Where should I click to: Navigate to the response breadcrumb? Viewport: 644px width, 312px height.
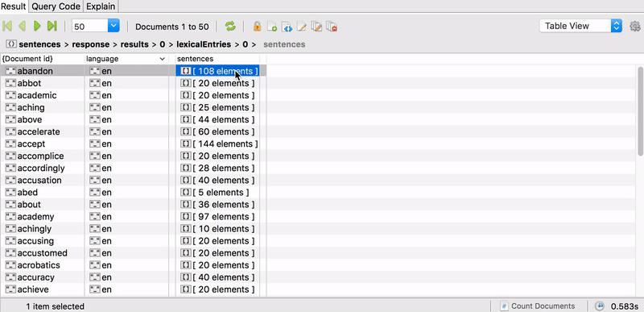pos(91,44)
